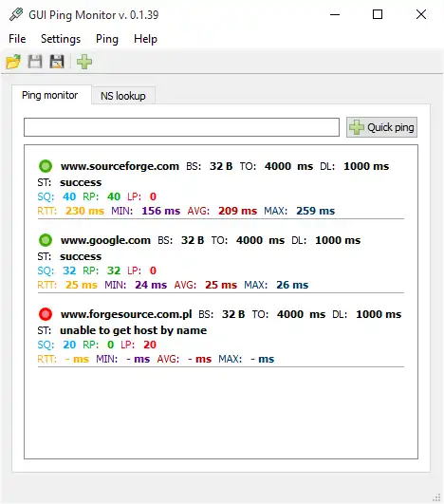Maximize the GUI Ping Monitor window
Viewport: 444px width, 504px height.
[378, 14]
